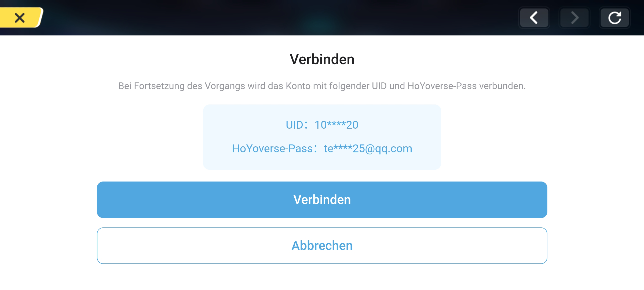Viewport: 644px width, 290px height.
Task: Select the Verbinden page heading
Action: click(x=322, y=59)
